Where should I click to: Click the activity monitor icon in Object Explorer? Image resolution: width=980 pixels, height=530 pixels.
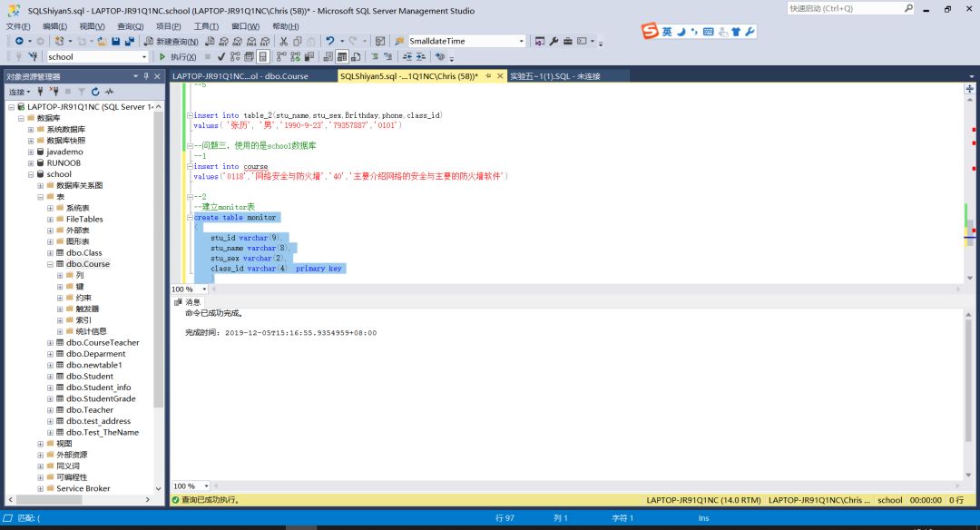[109, 92]
